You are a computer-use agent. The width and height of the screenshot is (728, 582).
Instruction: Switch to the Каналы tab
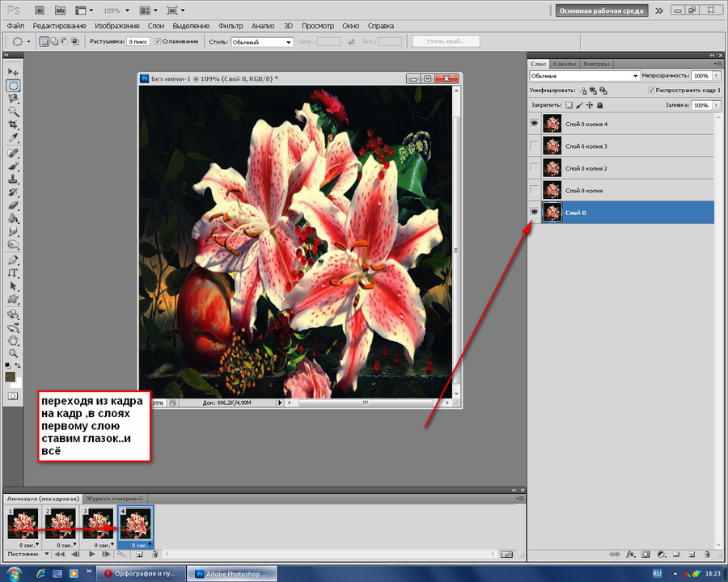564,64
